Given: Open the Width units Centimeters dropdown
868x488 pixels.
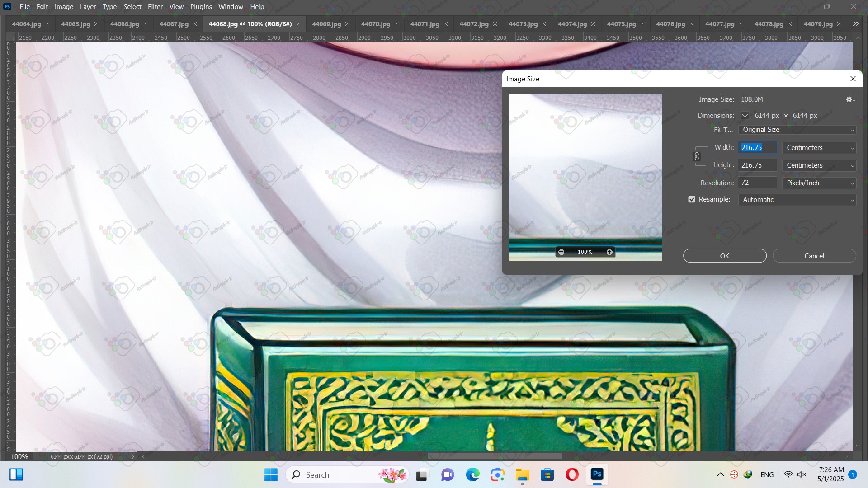Looking at the screenshot, I should [x=819, y=148].
